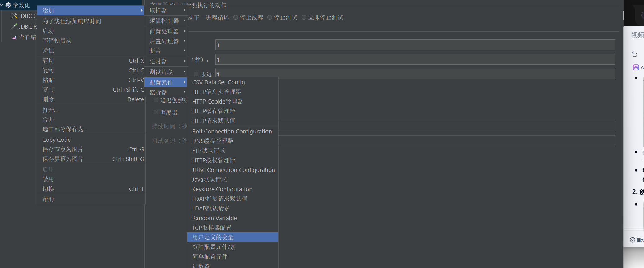Choose 粘贴 in context menu
Viewport: 644px width, 268px height.
(x=91, y=80)
